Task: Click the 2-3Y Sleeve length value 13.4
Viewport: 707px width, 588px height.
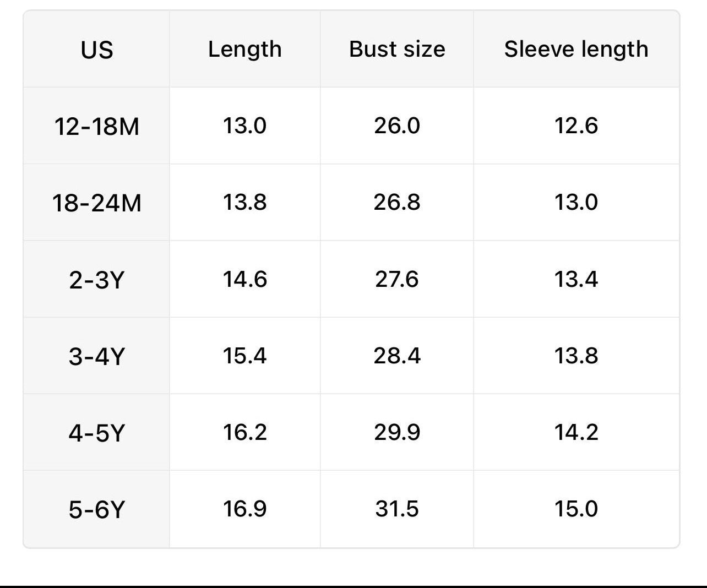Action: pos(576,280)
